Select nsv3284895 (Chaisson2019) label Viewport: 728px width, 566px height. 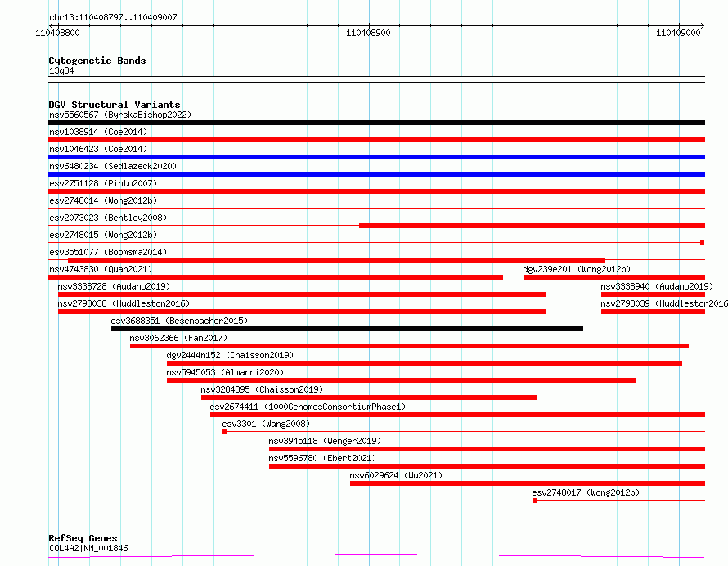pos(262,389)
